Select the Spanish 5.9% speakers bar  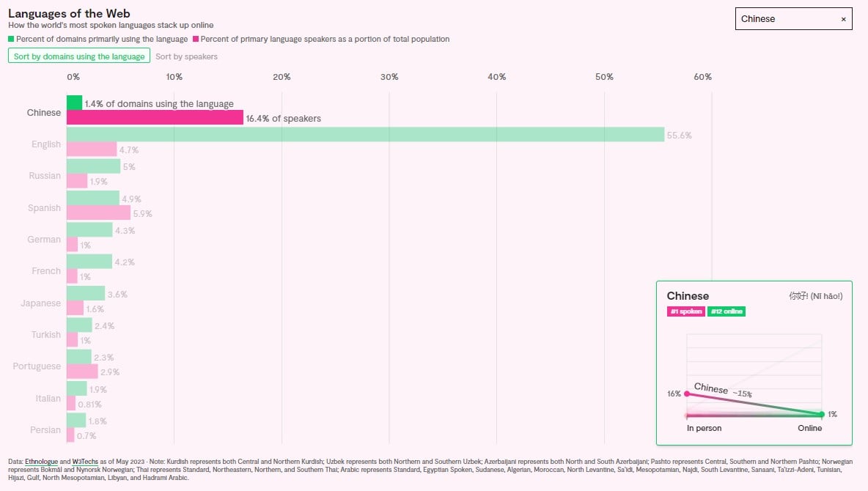coord(98,213)
